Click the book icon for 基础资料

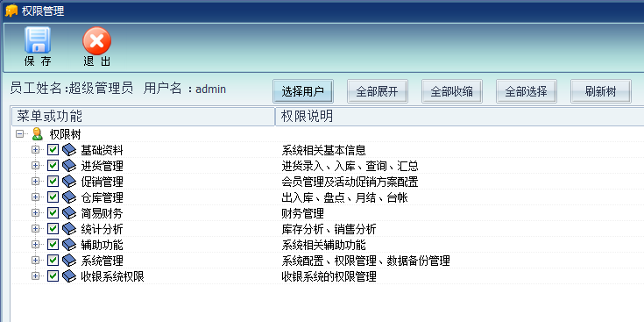pos(69,150)
